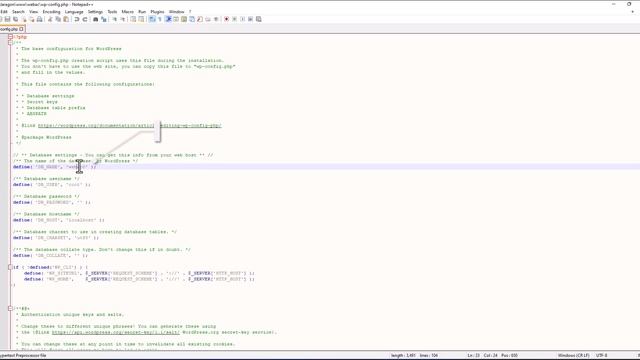This screenshot has width=640, height=360.
Task: Click the Paste toolbar icon
Action: [x=66, y=19]
